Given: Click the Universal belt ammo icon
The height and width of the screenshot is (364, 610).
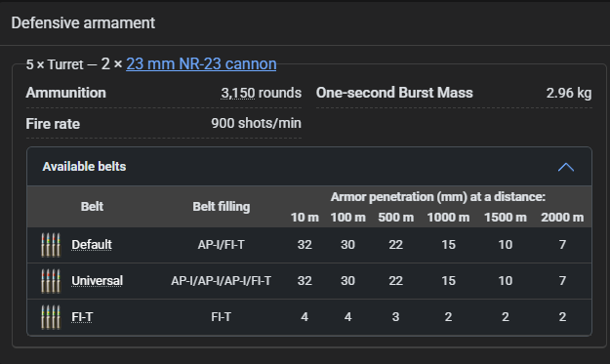Looking at the screenshot, I should tap(51, 281).
